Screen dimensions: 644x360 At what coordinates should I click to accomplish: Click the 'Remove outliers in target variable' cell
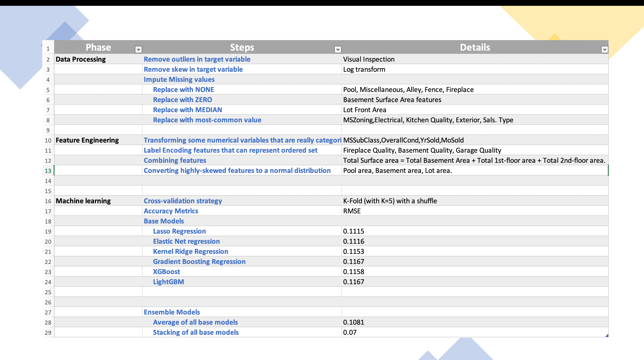click(x=197, y=59)
